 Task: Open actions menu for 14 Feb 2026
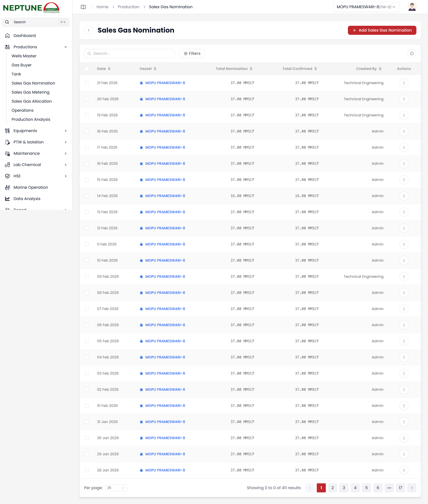[x=404, y=196]
